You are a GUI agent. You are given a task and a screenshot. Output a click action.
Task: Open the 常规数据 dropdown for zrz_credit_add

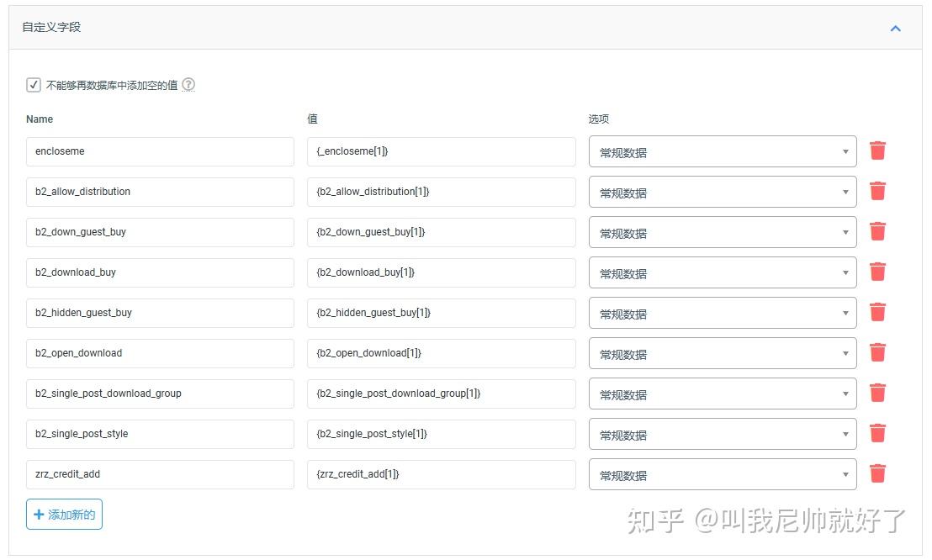click(x=722, y=474)
